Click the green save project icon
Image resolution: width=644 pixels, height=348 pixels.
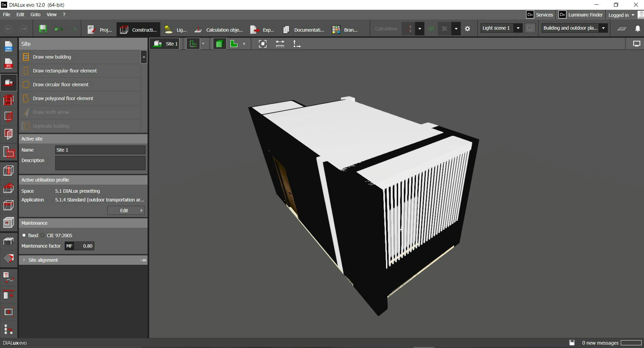[x=43, y=29]
